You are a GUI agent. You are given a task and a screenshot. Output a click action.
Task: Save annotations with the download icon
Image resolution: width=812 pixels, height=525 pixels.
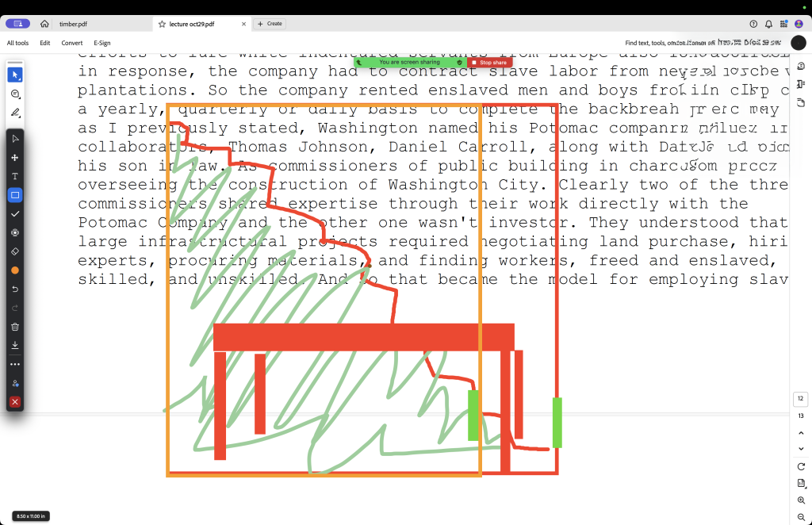15,345
